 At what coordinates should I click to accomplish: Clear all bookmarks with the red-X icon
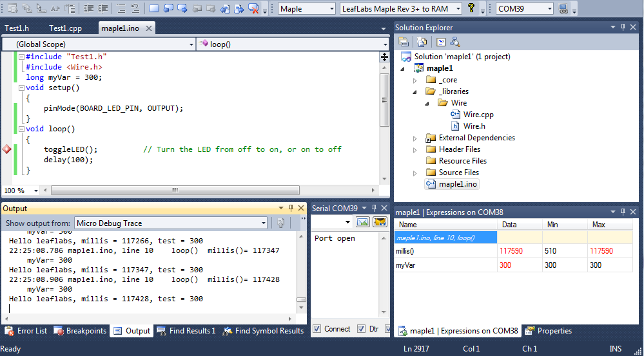pos(253,8)
